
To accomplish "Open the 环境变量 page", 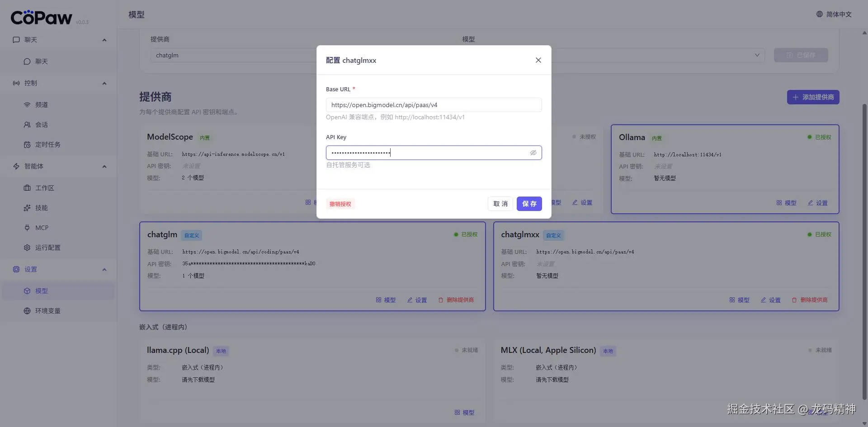I will pyautogui.click(x=59, y=311).
